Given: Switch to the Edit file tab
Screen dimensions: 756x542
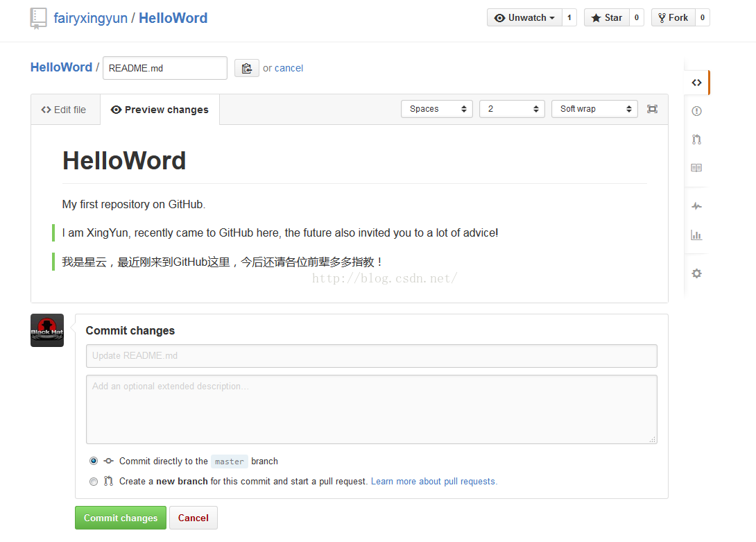Looking at the screenshot, I should click(x=64, y=110).
